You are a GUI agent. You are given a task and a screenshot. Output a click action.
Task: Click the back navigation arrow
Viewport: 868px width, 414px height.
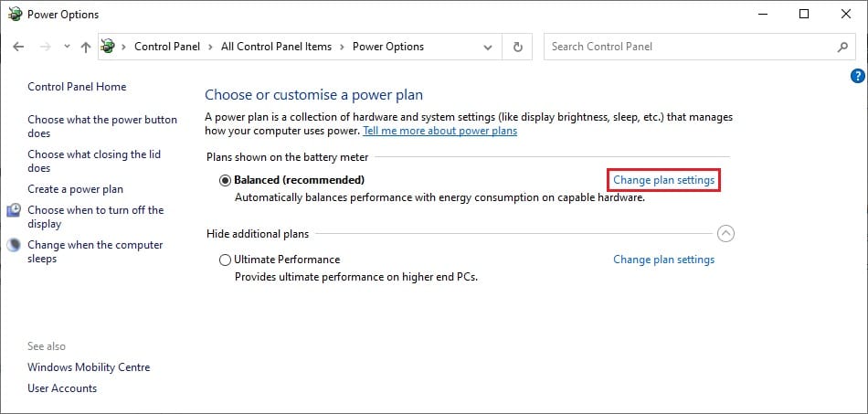tap(19, 47)
